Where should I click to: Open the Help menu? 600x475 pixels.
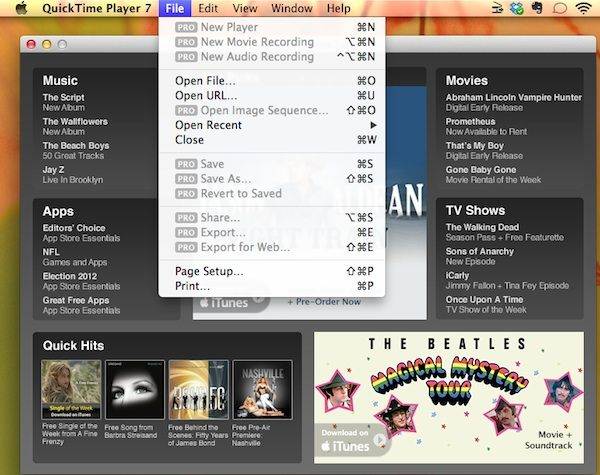pos(338,8)
